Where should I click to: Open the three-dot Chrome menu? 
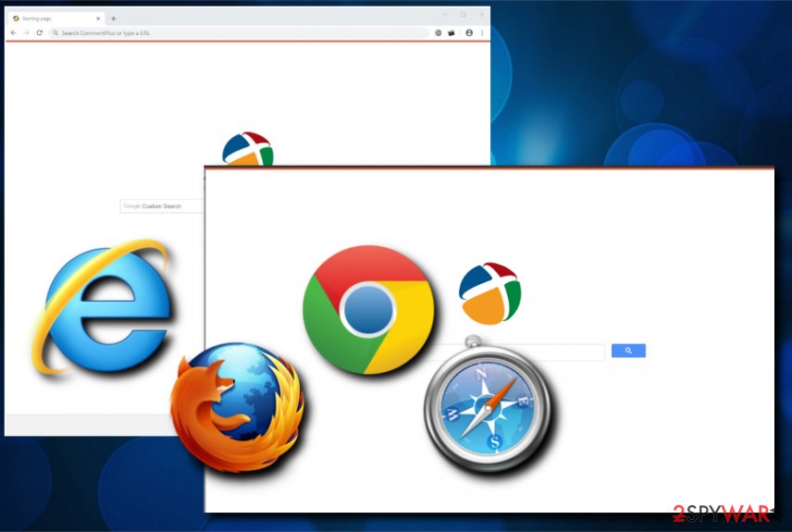click(482, 32)
